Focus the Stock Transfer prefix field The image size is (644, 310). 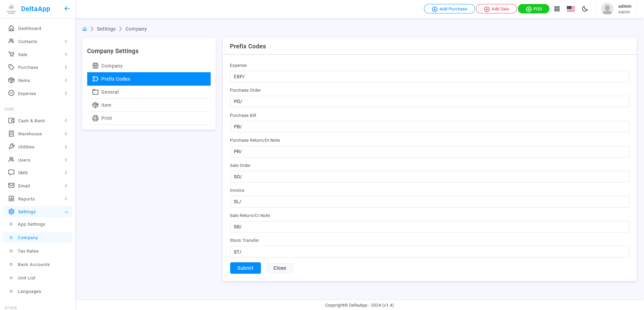click(430, 252)
